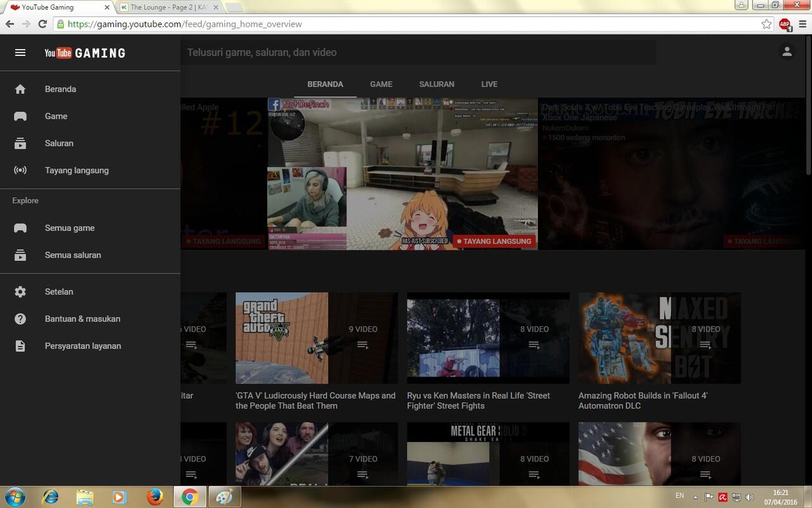Open Beranda home icon in sidebar

point(20,90)
